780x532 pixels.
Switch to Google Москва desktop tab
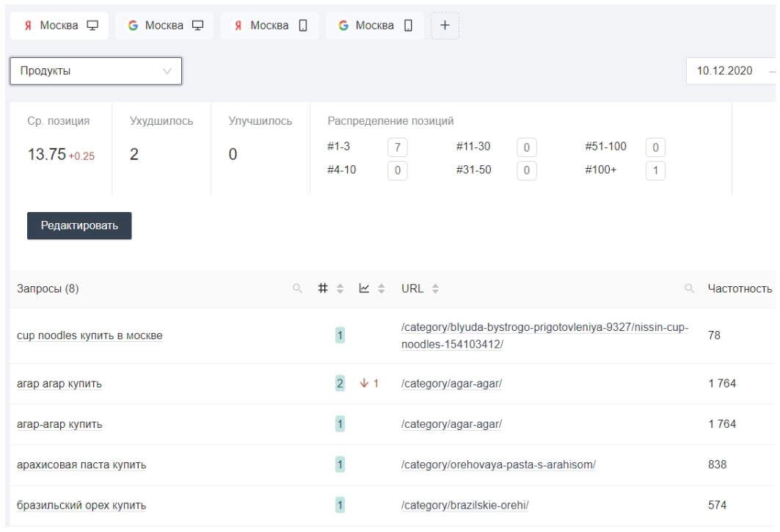[x=163, y=26]
